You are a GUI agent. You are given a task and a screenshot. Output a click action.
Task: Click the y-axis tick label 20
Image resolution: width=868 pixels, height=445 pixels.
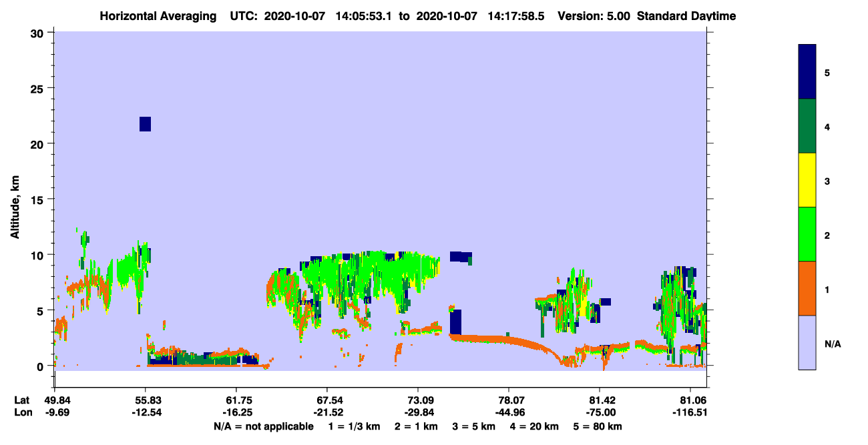(x=39, y=143)
